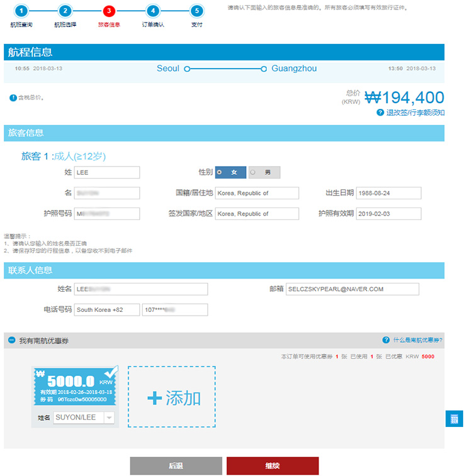Click step 4 order confirmation circle

[153, 11]
